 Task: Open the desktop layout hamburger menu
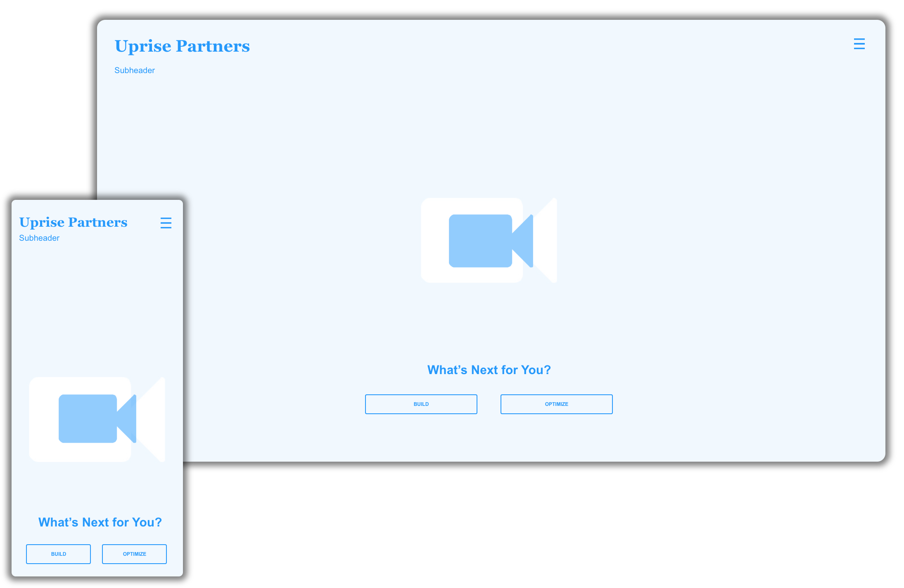pos(859,44)
